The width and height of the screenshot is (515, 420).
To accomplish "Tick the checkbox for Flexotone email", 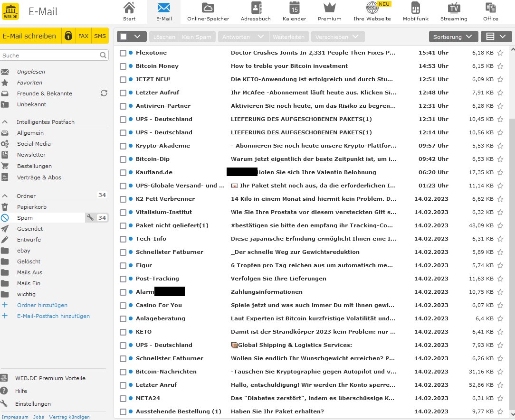I will coord(123,53).
